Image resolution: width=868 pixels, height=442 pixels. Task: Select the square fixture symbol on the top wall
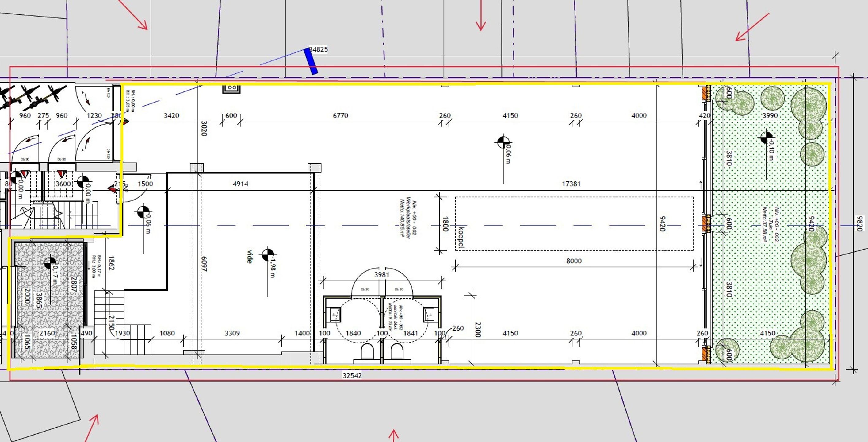click(231, 88)
